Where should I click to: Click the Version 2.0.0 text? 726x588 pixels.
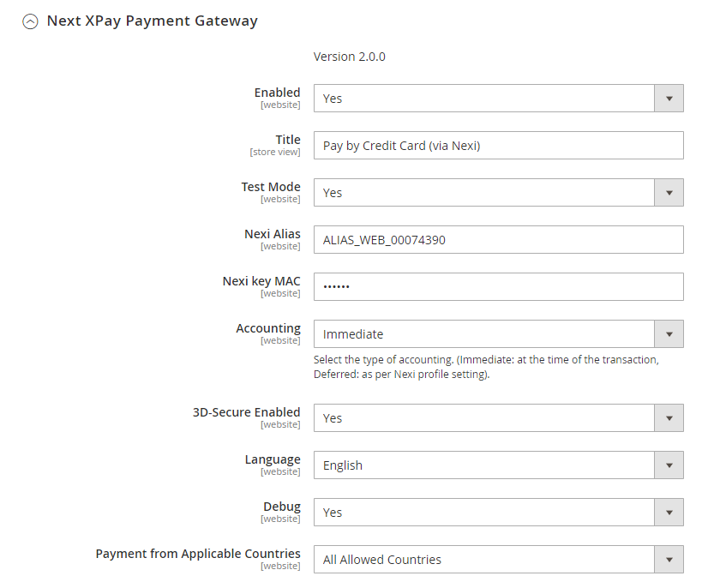[x=350, y=57]
